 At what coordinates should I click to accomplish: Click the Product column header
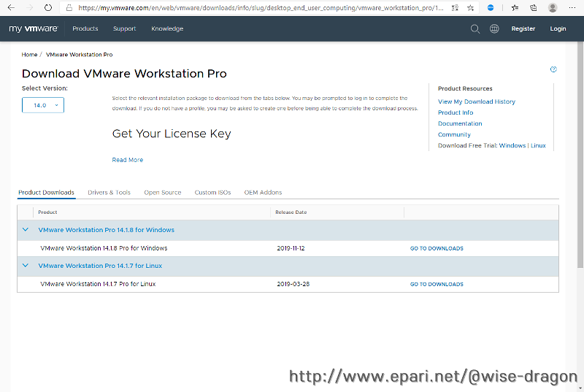pyautogui.click(x=47, y=212)
